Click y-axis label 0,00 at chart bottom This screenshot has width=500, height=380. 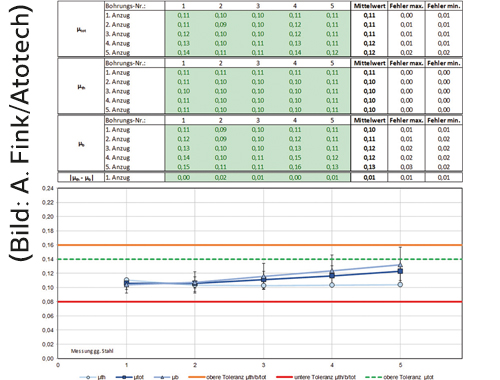(x=48, y=359)
